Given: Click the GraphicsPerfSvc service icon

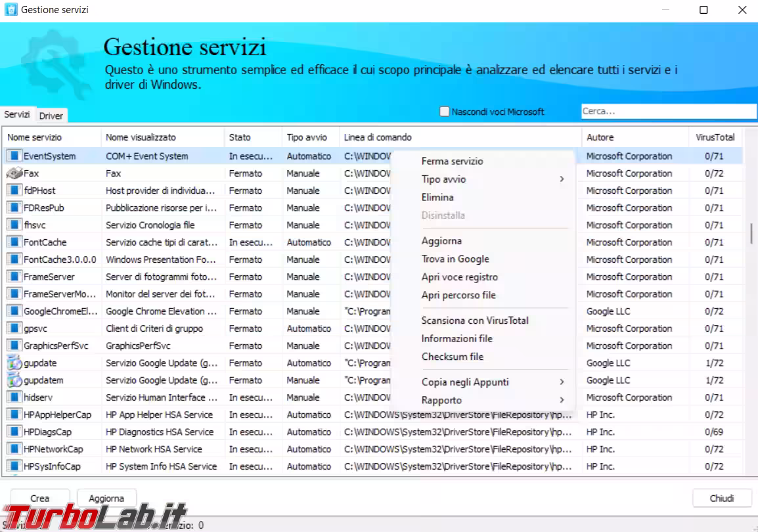Looking at the screenshot, I should (14, 345).
